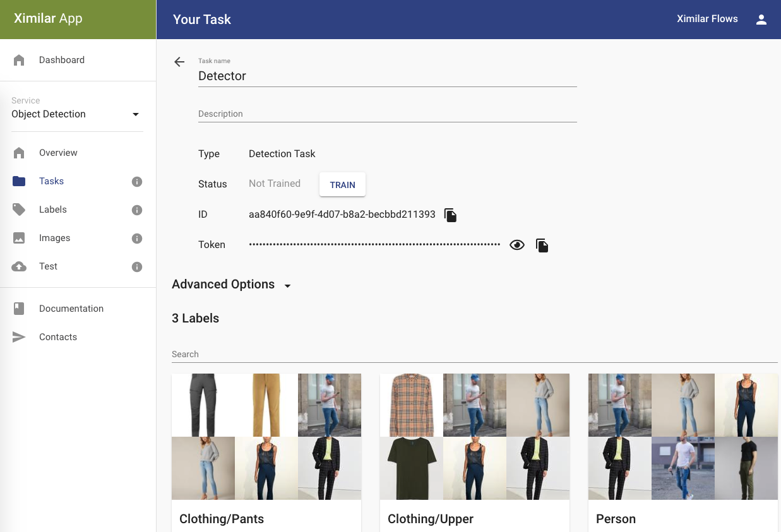
Task: Select the Labels tag icon in the sidebar
Action: coord(19,210)
